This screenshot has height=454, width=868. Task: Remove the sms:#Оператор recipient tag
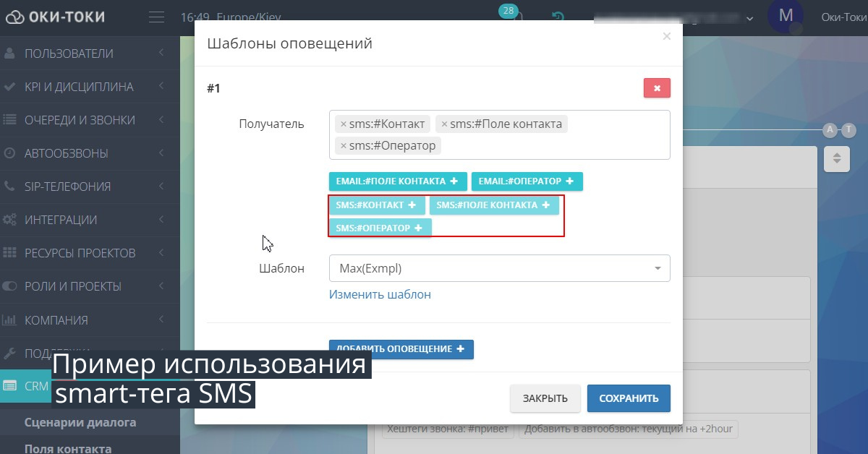343,145
